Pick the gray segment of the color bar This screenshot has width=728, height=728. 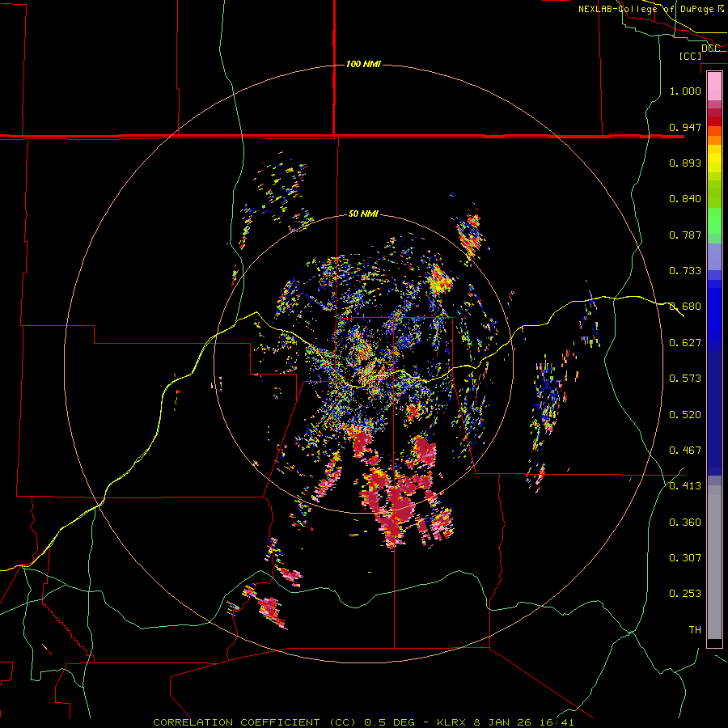[x=714, y=562]
